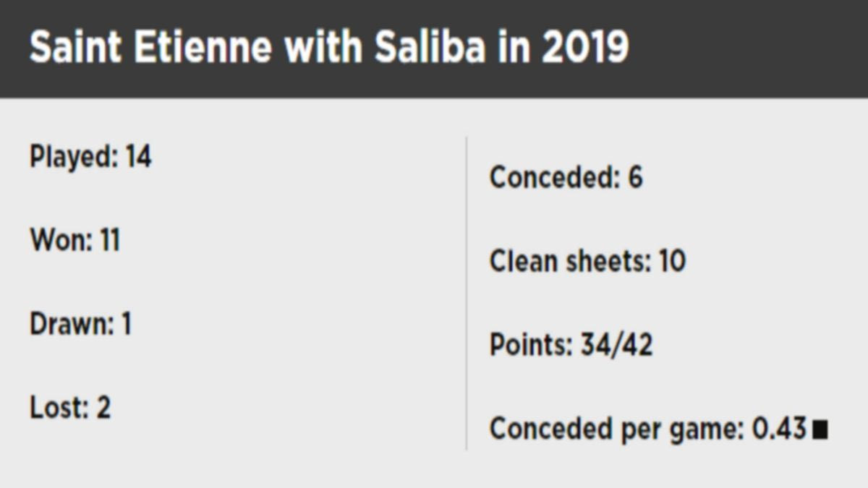Viewport: 868px width, 488px height.
Task: Click the number 1 beside Drawn
Action: coord(127,324)
